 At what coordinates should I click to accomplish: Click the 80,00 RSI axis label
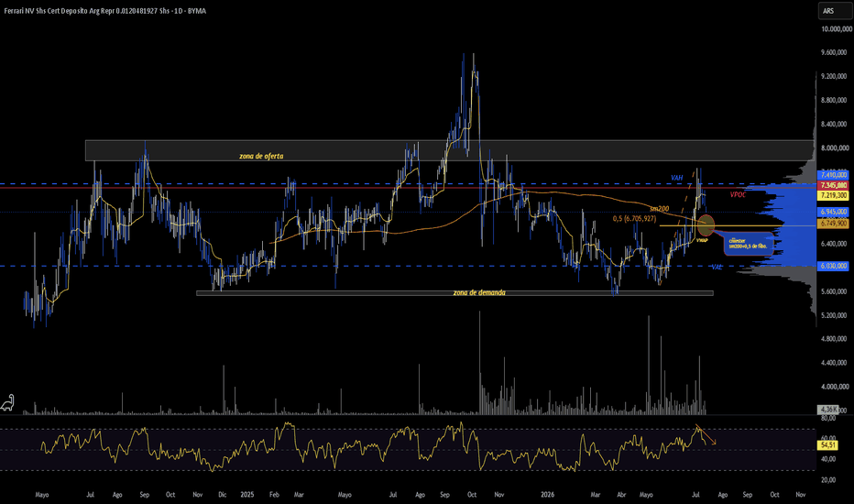click(828, 419)
